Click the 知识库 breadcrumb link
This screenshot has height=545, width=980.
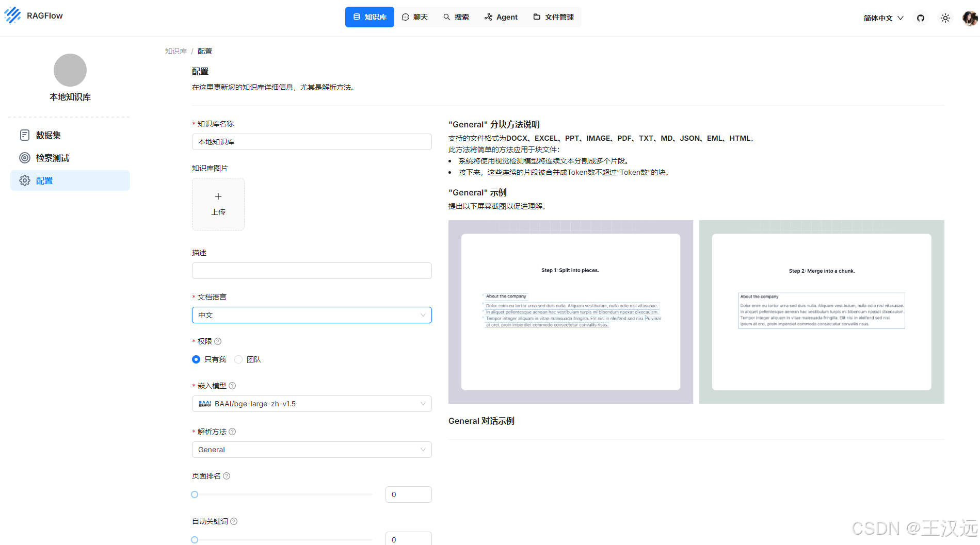[176, 51]
